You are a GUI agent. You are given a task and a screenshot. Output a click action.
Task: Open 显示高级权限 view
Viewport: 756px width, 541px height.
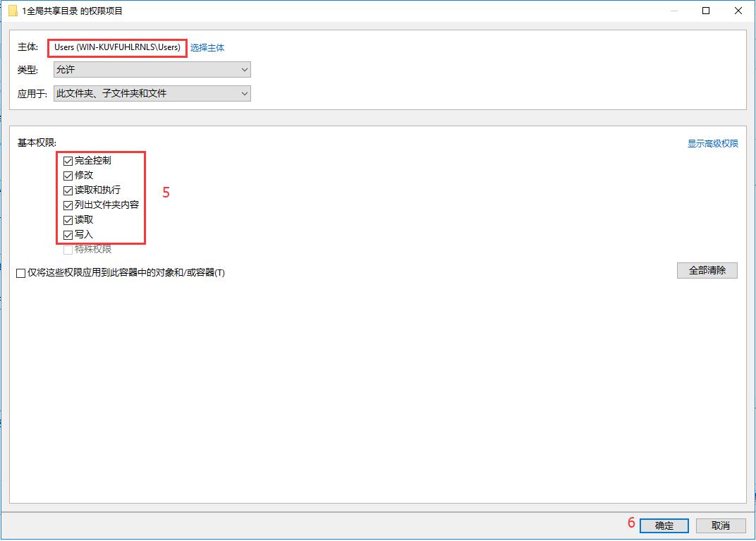pyautogui.click(x=713, y=143)
